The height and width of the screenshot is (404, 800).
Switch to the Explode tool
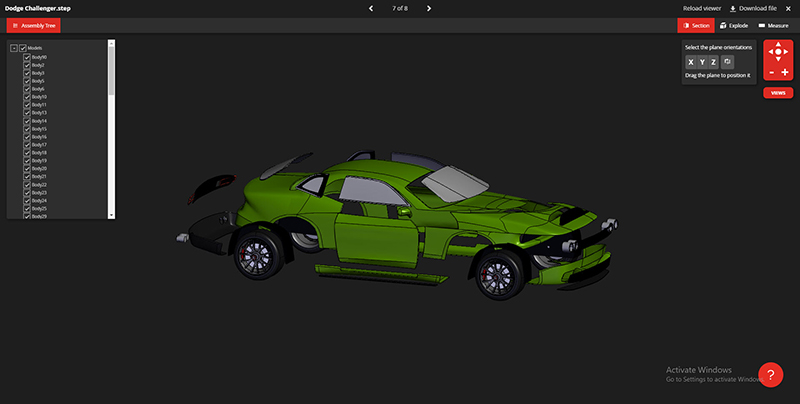(x=734, y=25)
